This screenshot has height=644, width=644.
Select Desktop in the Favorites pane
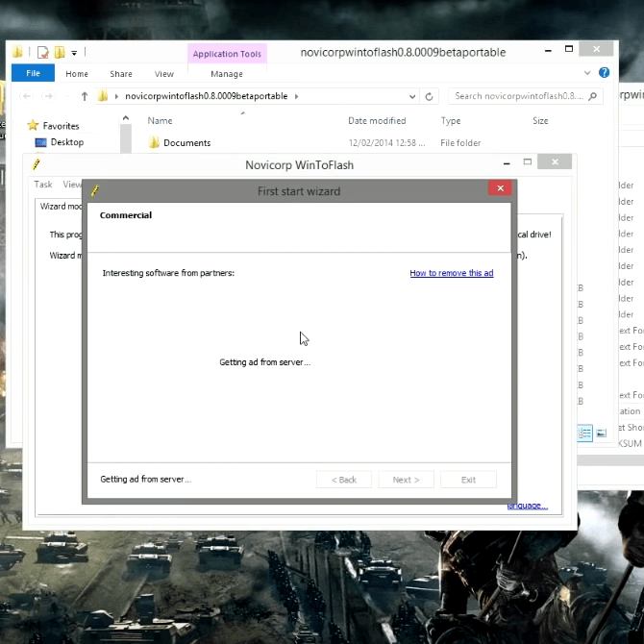66,142
